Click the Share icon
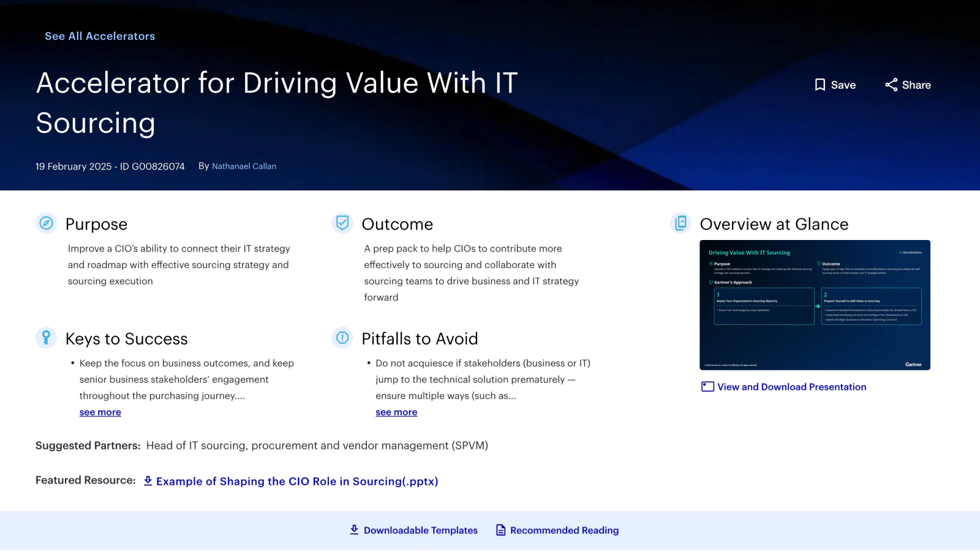980x551 pixels. point(892,85)
